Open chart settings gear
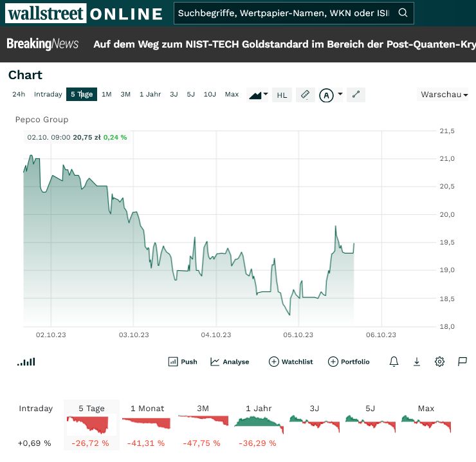 tap(439, 362)
